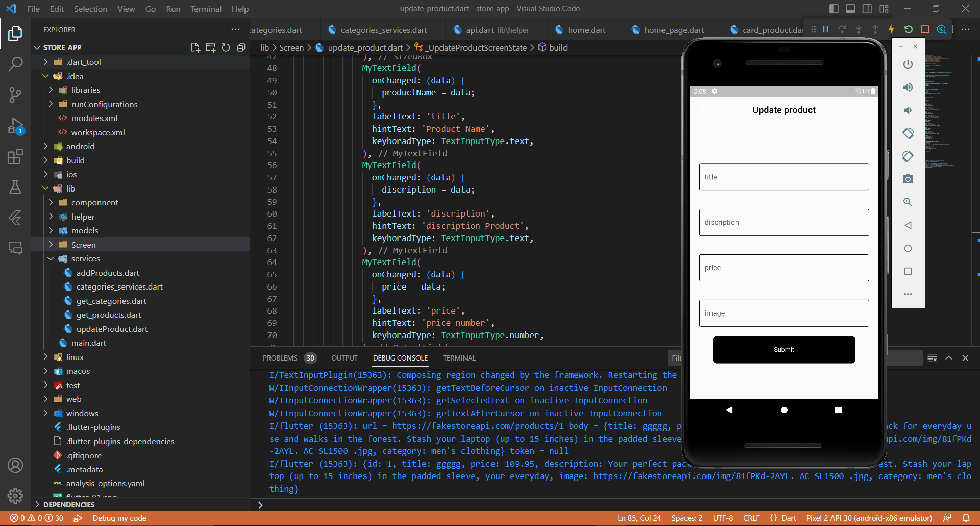Stop the debug session with red square icon
The width and height of the screenshot is (980, 526).
pos(925,29)
